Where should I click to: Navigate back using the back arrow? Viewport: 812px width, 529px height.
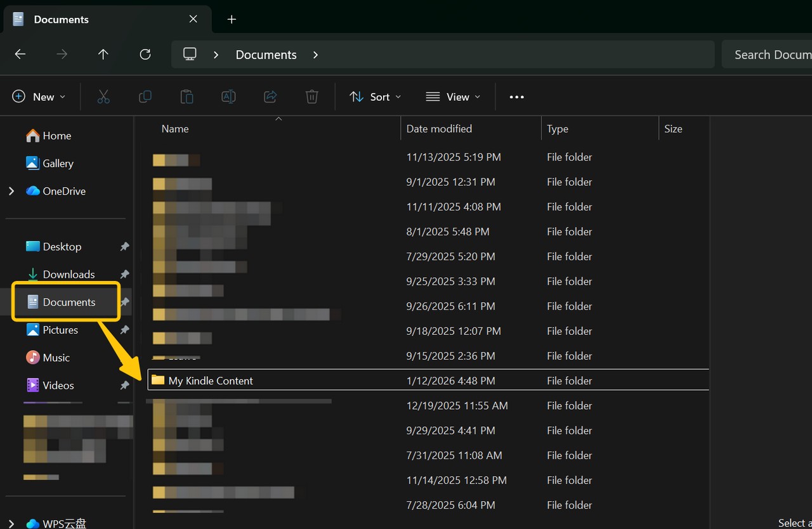pos(20,54)
